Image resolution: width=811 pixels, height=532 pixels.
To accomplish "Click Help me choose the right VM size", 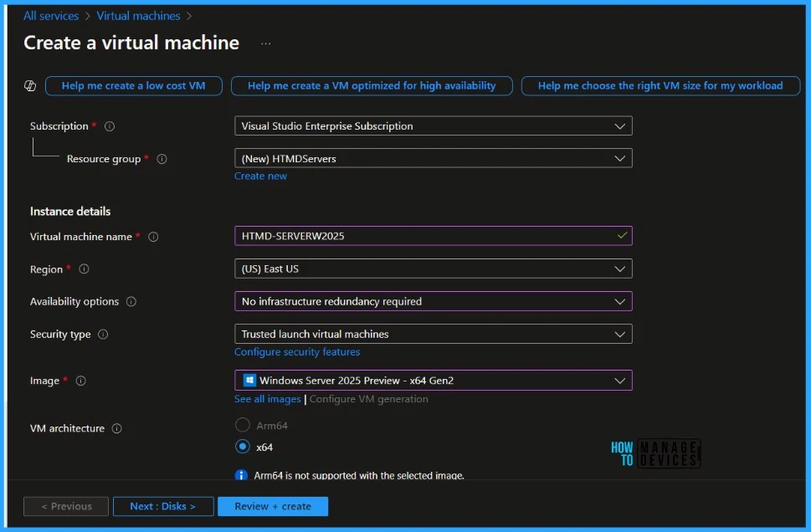I will tap(660, 86).
